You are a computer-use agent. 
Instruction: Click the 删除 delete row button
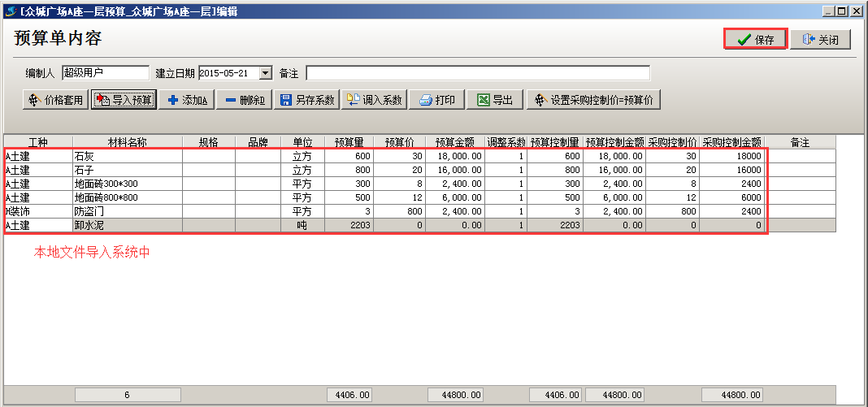[244, 100]
